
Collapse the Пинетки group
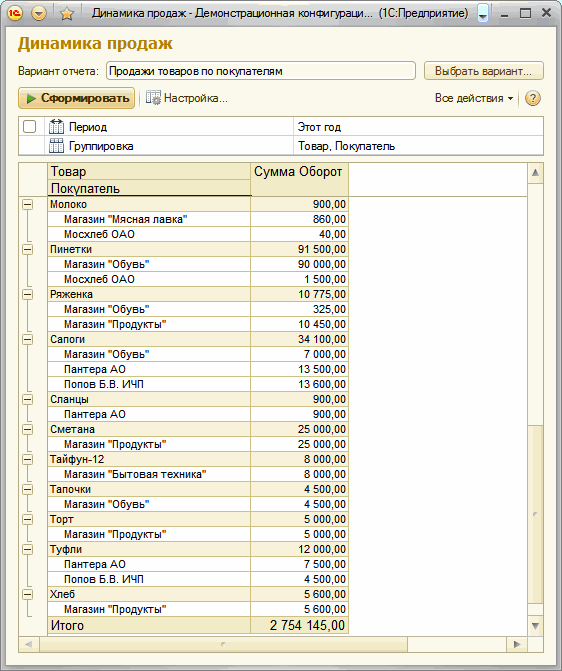click(x=27, y=249)
